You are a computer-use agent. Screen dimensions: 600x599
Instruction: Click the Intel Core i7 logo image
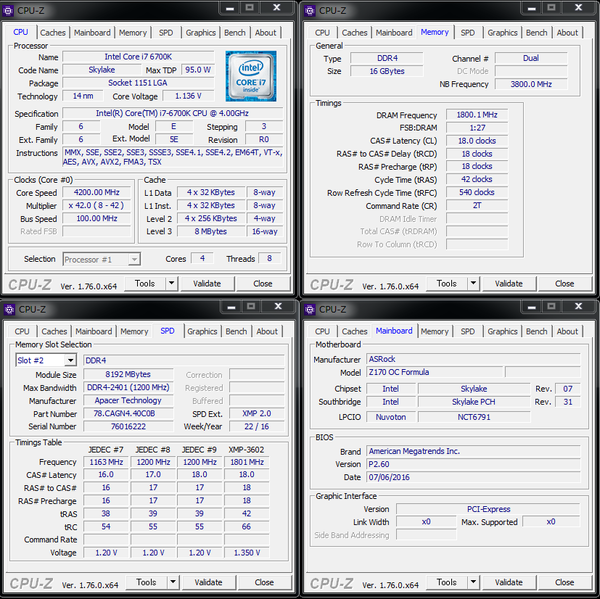pyautogui.click(x=251, y=76)
